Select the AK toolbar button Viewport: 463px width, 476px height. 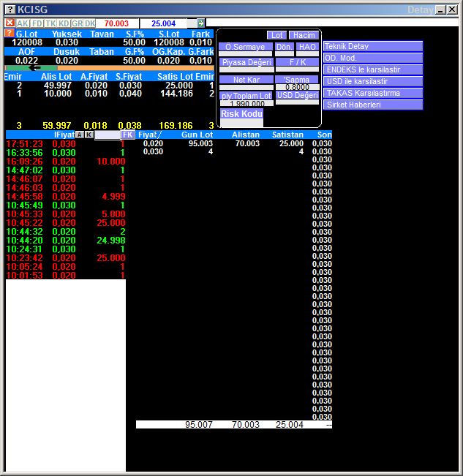[x=22, y=23]
